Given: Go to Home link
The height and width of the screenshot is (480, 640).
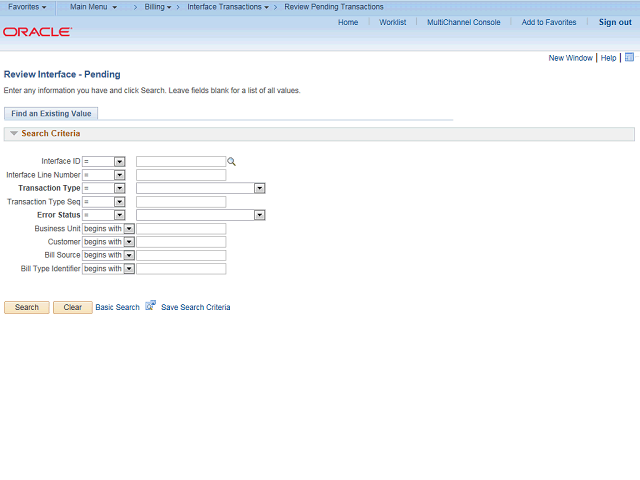Looking at the screenshot, I should [x=348, y=22].
